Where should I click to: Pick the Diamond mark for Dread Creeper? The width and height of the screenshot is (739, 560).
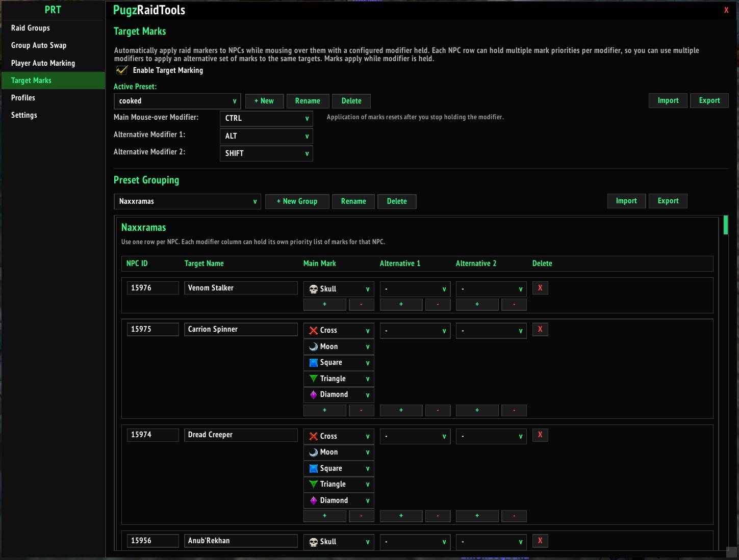339,500
